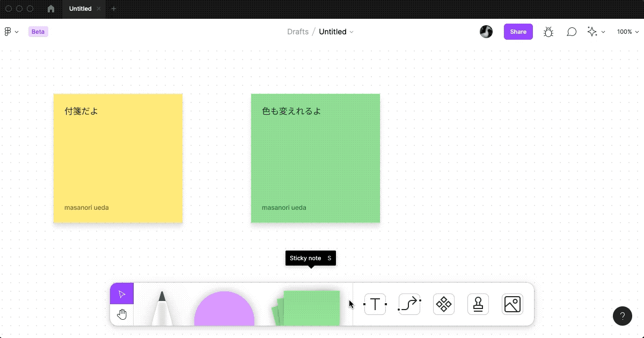Open the zoom level dropdown
This screenshot has width=644, height=338.
coord(627,32)
